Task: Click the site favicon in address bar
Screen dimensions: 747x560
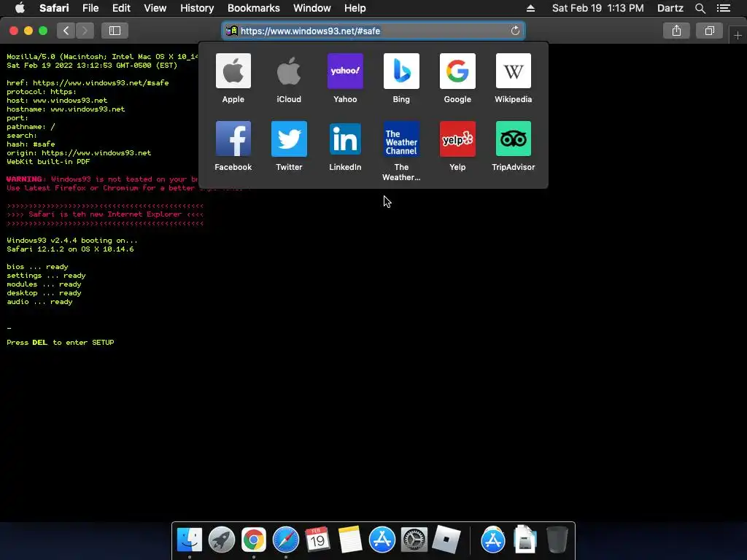Action: 231,31
